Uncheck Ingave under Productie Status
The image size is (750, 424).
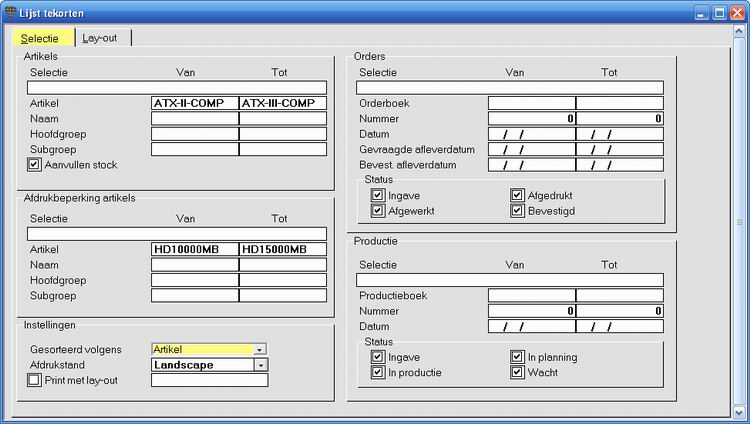[377, 357]
